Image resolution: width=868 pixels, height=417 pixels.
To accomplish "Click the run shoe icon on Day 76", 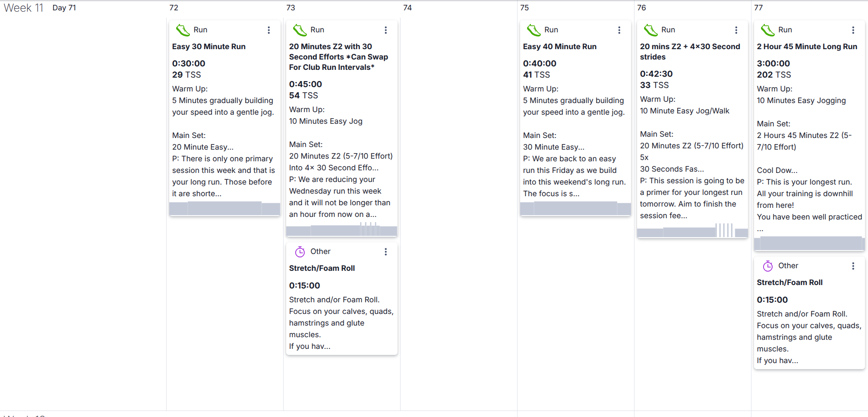I will point(651,30).
